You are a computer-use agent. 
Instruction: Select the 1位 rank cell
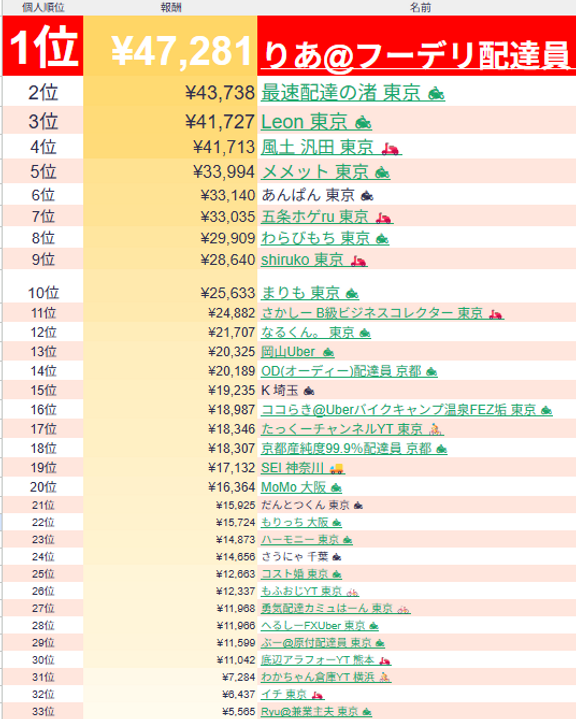click(x=43, y=46)
